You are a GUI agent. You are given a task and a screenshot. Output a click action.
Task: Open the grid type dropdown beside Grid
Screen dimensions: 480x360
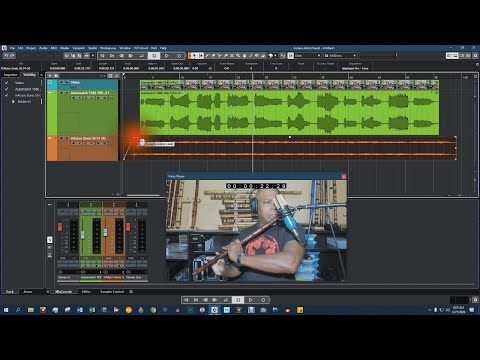340,56
